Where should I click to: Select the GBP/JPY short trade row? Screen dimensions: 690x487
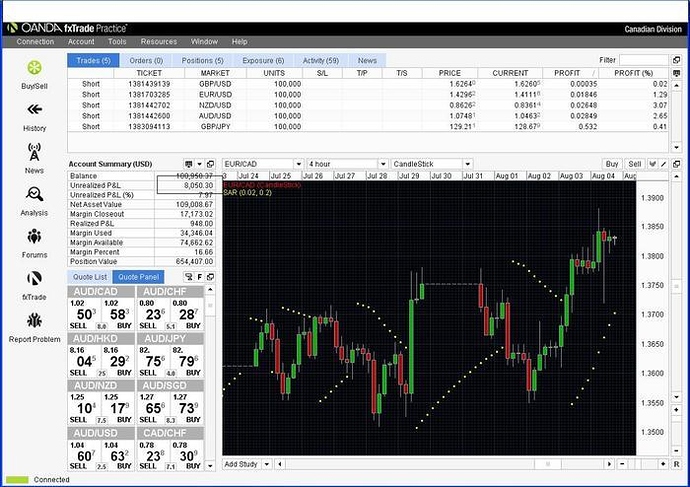click(x=368, y=127)
